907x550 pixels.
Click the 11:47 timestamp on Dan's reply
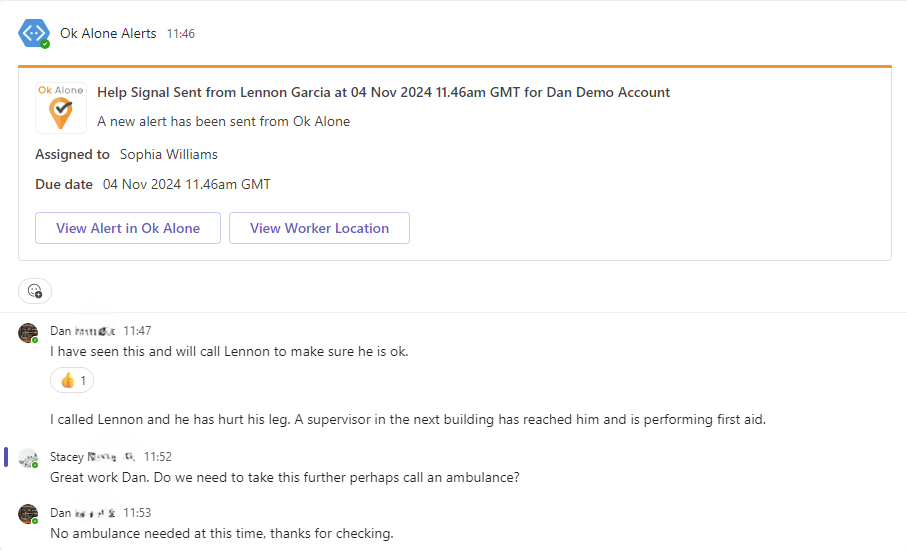click(137, 331)
